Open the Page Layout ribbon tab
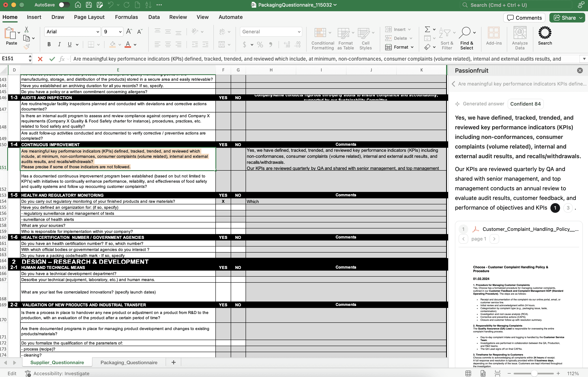Screen dimensions: 588x377 (x=89, y=17)
